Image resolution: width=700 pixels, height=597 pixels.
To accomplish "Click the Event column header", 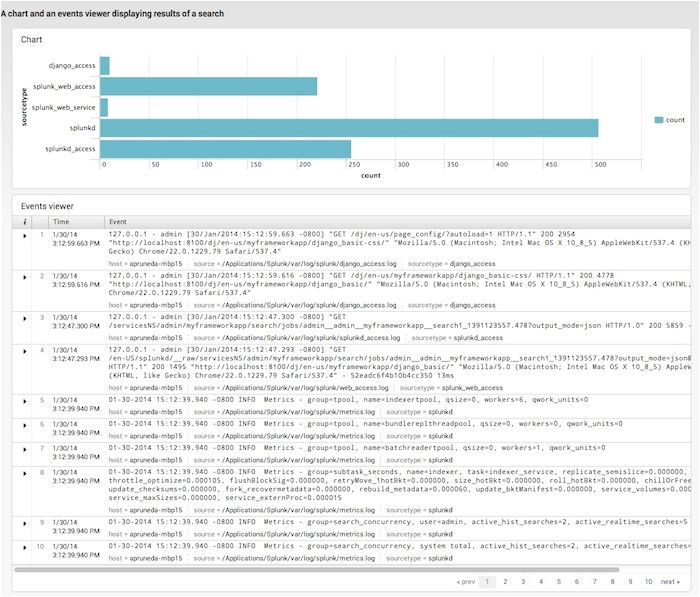I will pyautogui.click(x=118, y=222).
